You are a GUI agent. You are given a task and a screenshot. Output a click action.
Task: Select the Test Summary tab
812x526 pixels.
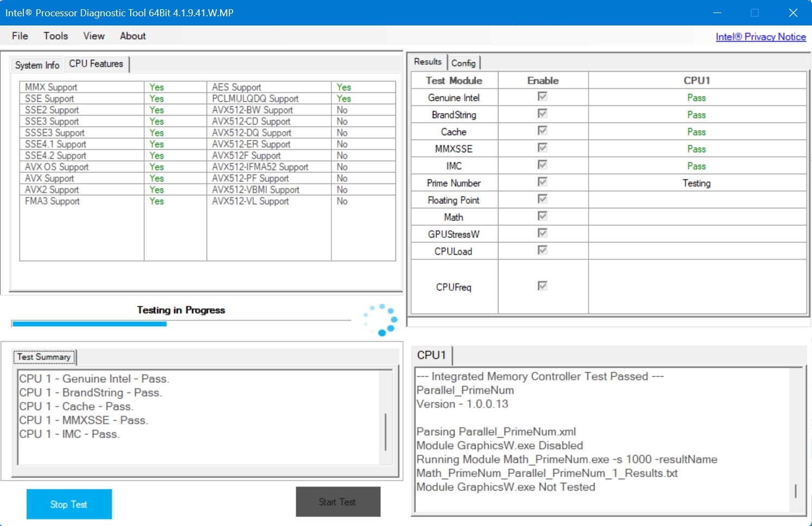point(44,357)
